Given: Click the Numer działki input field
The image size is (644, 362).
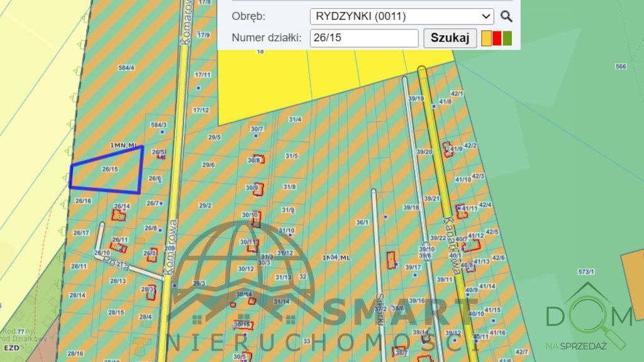Looking at the screenshot, I should coord(364,38).
